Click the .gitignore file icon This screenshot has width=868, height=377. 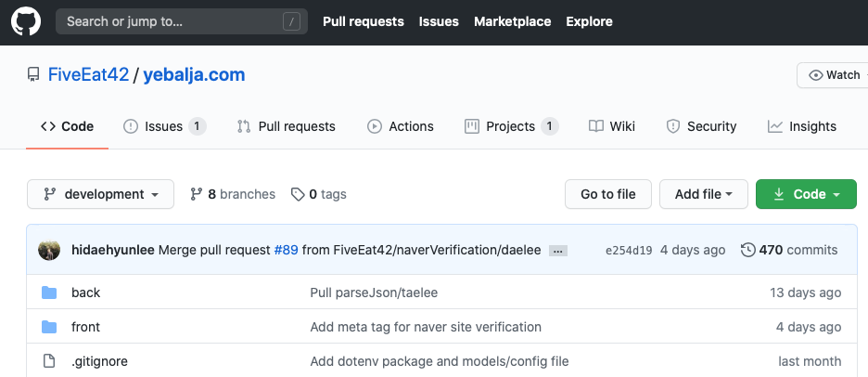click(x=49, y=361)
